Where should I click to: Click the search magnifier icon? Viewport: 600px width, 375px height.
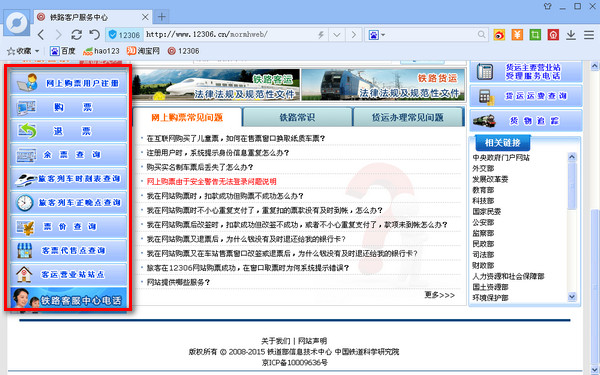[481, 35]
